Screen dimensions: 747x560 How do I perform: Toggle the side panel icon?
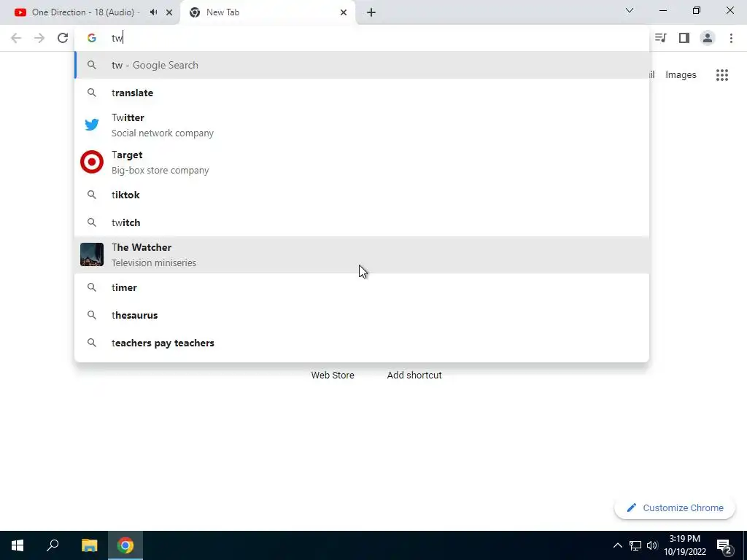[x=684, y=38]
